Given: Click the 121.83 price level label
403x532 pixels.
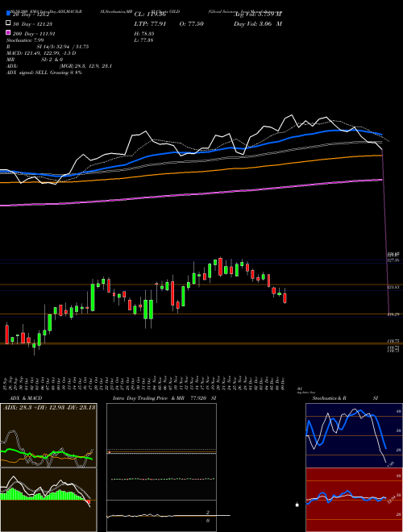Looking at the screenshot, I should coord(393,288).
